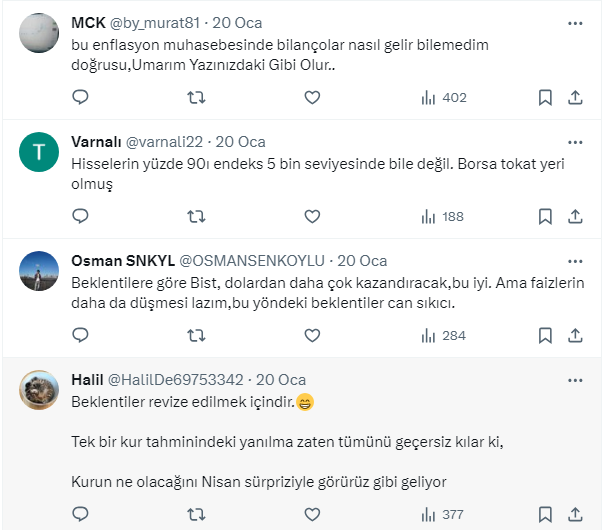View analytics showing 402 views

(444, 97)
